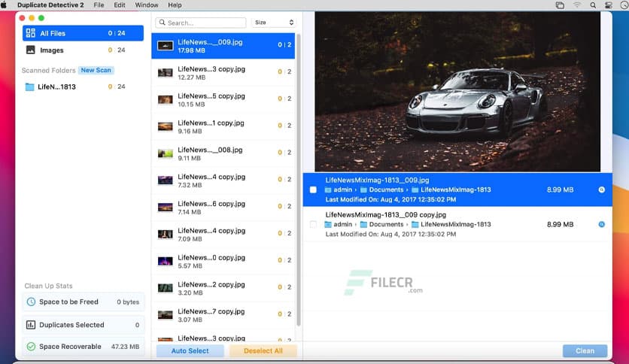Select thumbnail of LifeNews...3 copy.jpg 12.27 MB
Viewport: 629px width, 364px height.
(166, 72)
